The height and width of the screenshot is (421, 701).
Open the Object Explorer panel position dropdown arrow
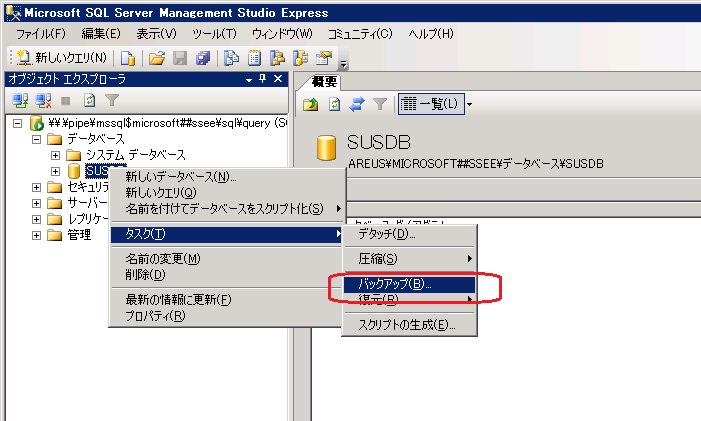coord(249,80)
